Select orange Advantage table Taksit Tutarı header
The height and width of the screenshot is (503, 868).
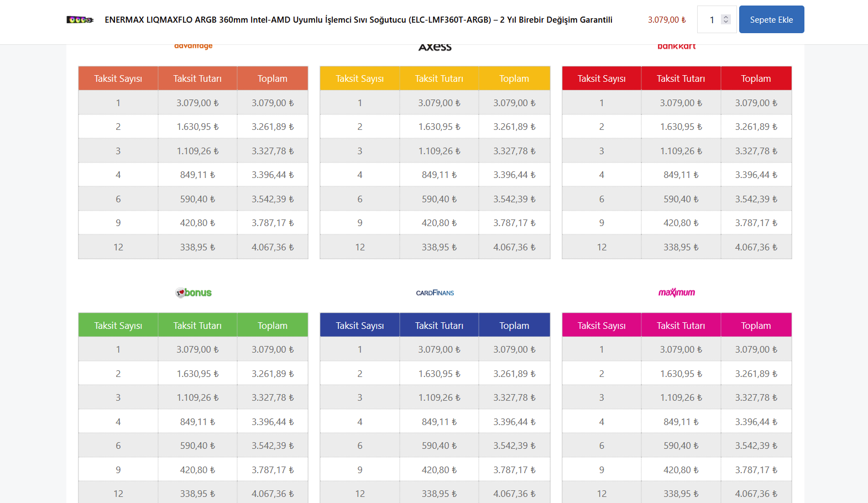point(197,78)
